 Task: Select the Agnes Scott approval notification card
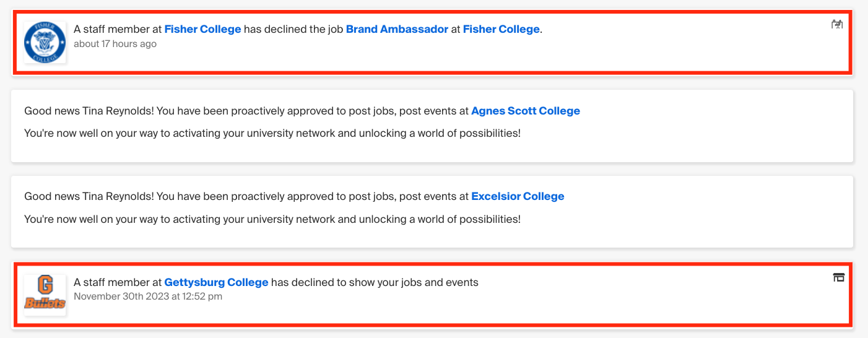click(x=432, y=126)
